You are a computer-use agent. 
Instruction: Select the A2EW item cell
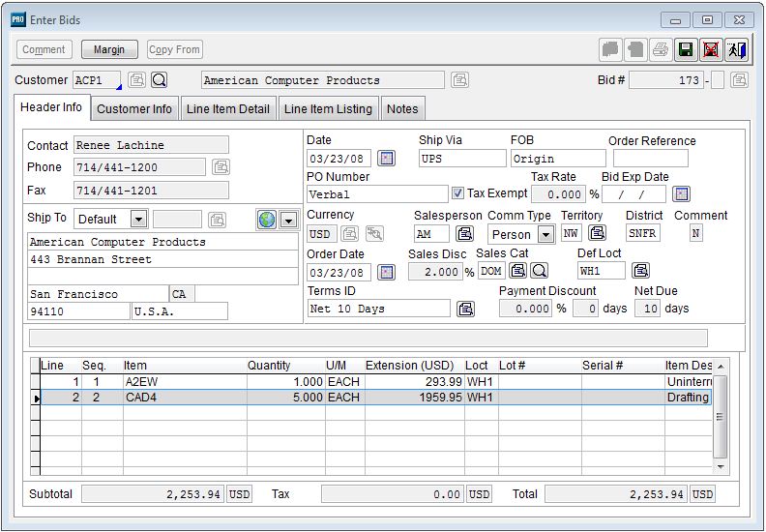[185, 381]
